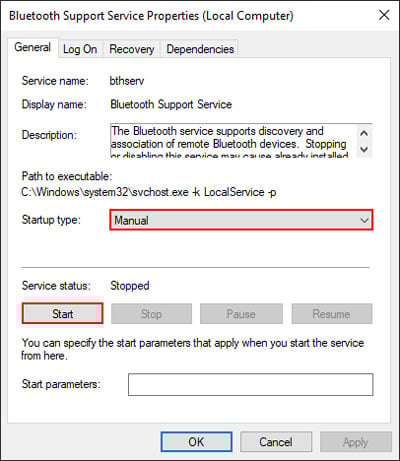
Task: Open the Recovery tab
Action: pos(132,49)
